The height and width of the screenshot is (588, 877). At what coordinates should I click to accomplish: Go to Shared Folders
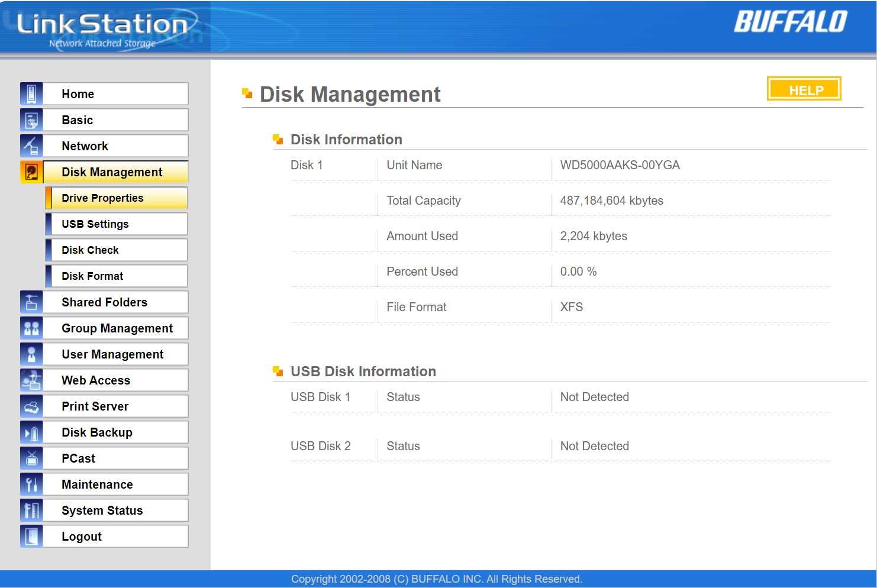click(116, 302)
